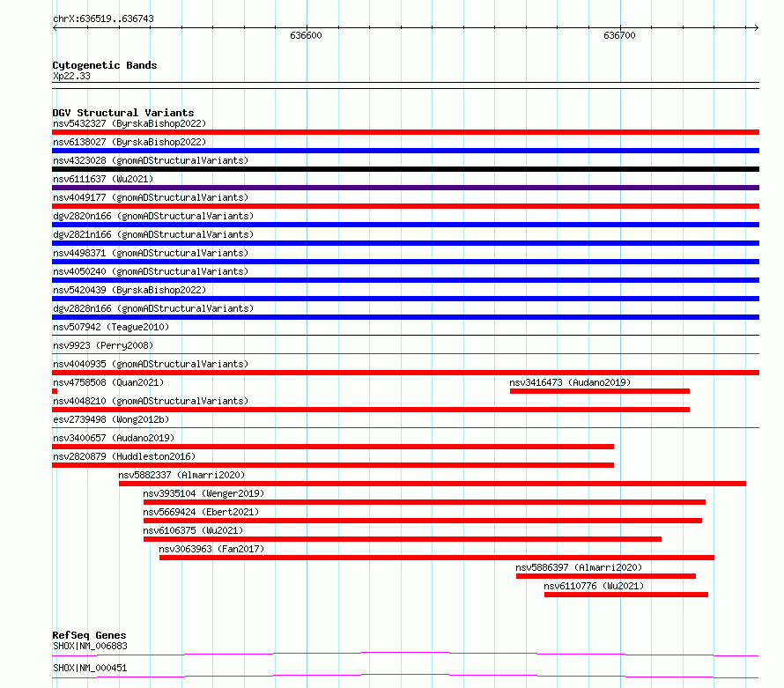
Task: Click the SHOX|NM_006883 gene label
Action: click(90, 646)
